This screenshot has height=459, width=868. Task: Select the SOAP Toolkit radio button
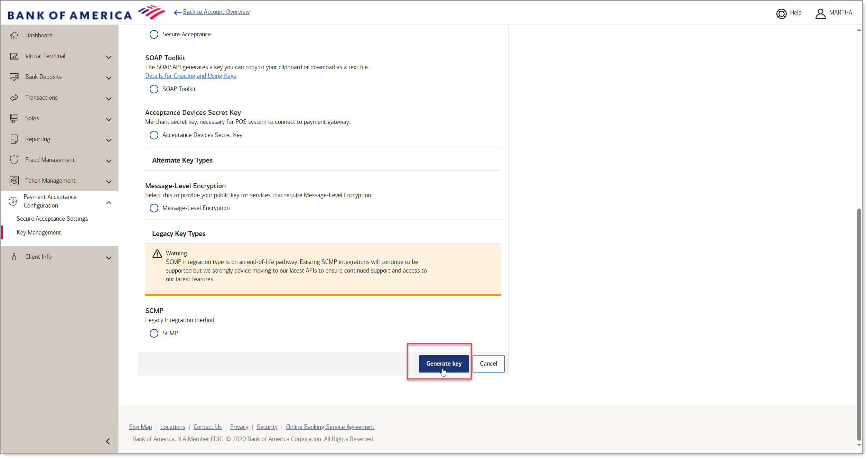[x=154, y=89]
